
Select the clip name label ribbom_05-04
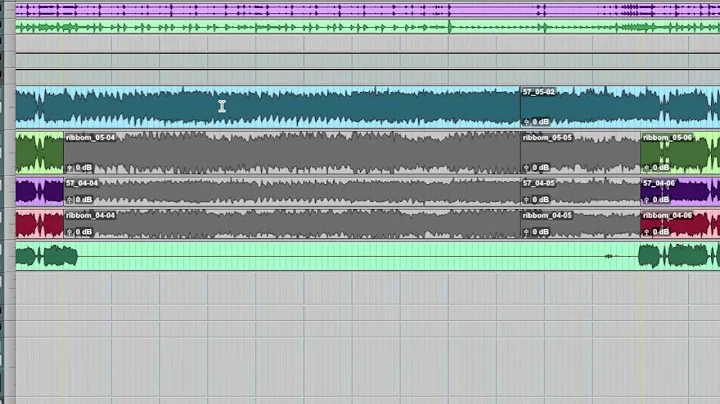tap(90, 138)
